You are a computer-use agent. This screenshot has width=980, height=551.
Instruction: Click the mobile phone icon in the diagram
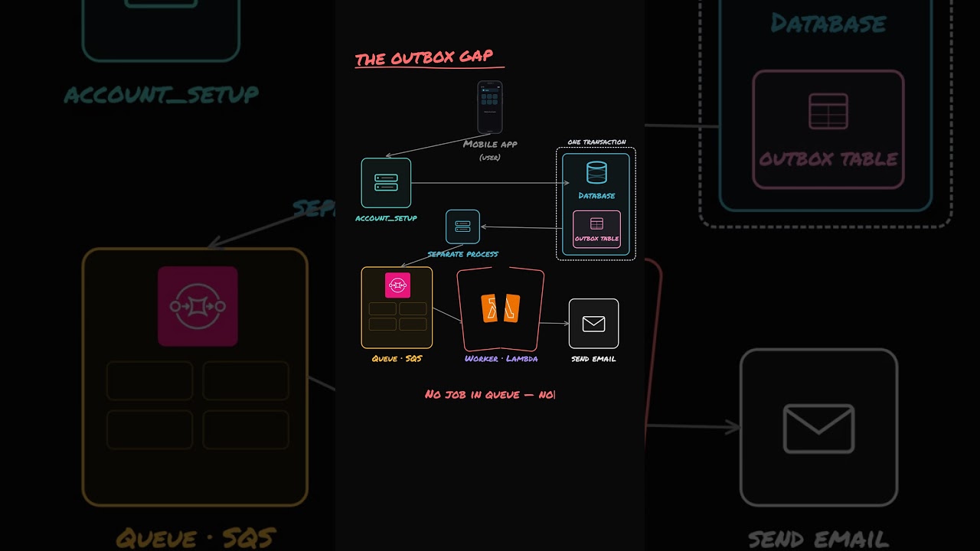point(490,107)
